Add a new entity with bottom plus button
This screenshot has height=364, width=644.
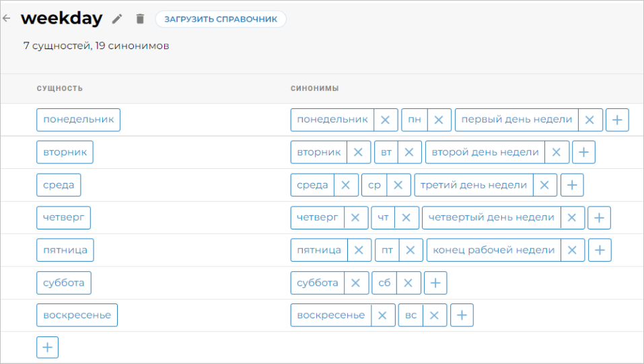[x=48, y=348]
